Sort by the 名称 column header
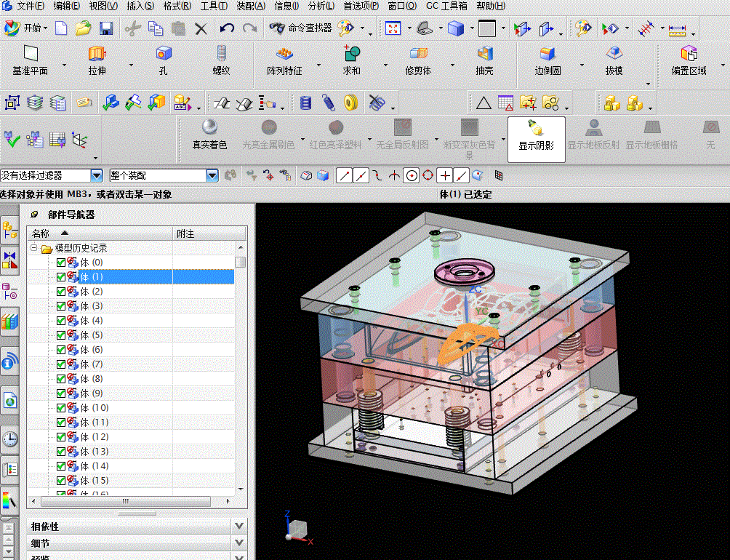This screenshot has height=560, width=730. tap(100, 233)
